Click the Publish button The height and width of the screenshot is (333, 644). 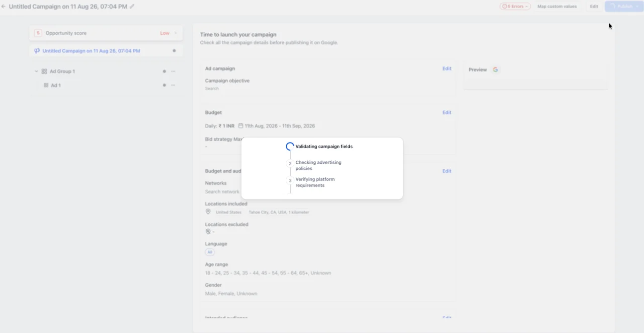[621, 7]
